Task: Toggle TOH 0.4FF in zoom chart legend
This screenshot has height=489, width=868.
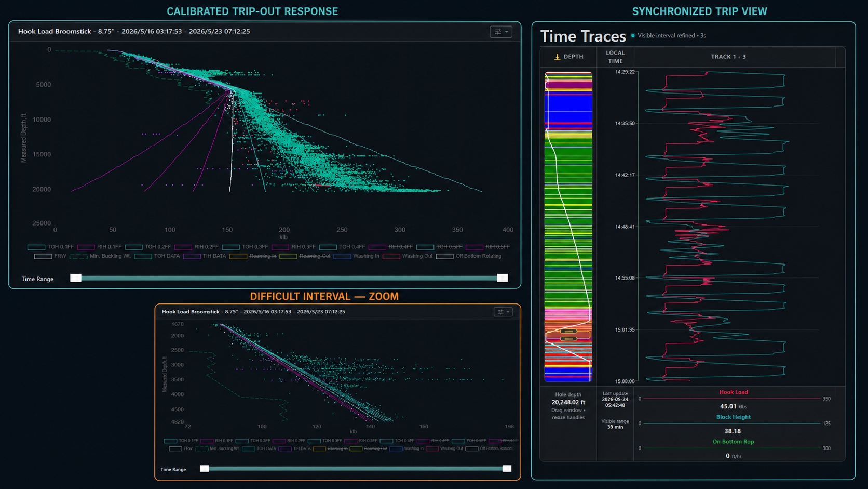Action: point(397,441)
